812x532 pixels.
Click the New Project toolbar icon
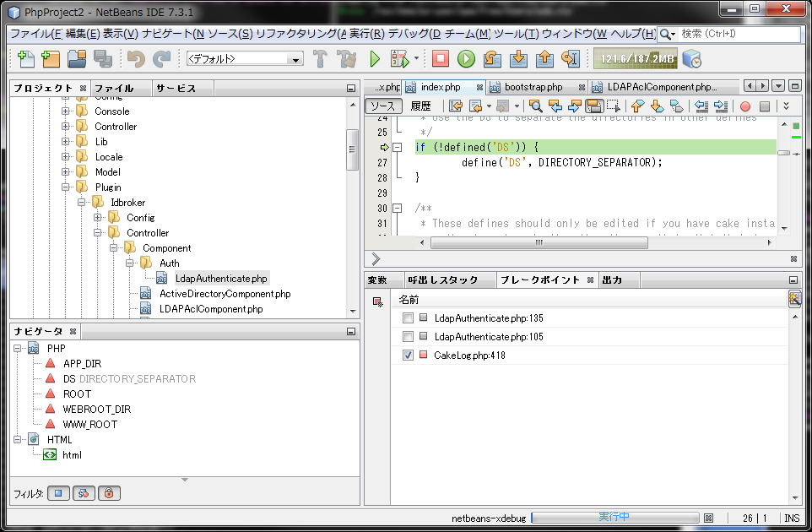51,58
